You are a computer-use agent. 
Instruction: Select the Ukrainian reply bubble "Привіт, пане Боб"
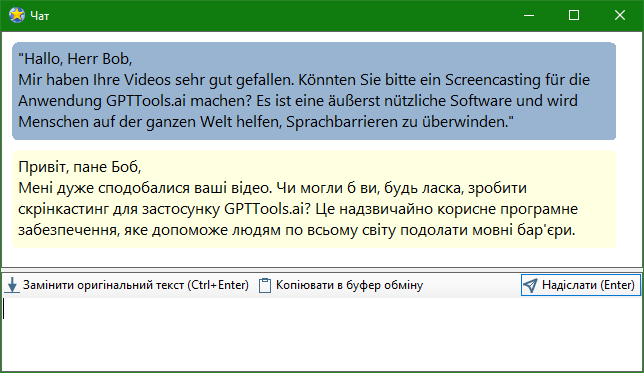[x=314, y=199]
